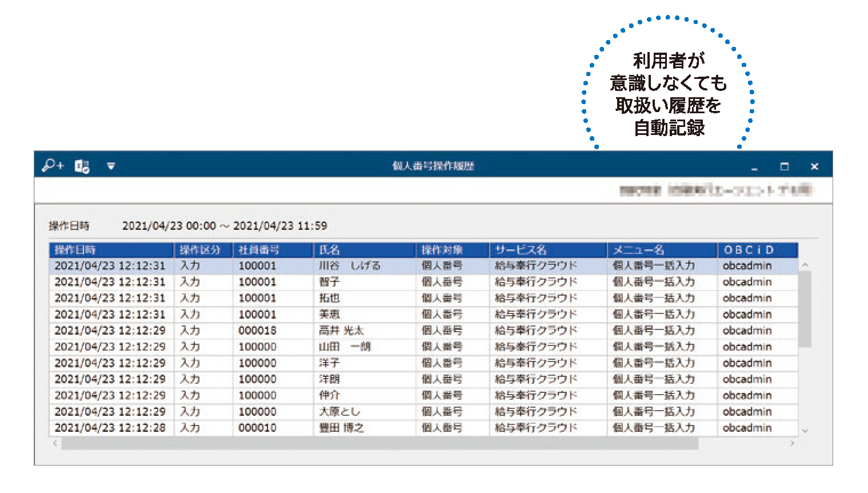Sort by 操作日時 column header
The width and height of the screenshot is (868, 493).
coord(111,250)
